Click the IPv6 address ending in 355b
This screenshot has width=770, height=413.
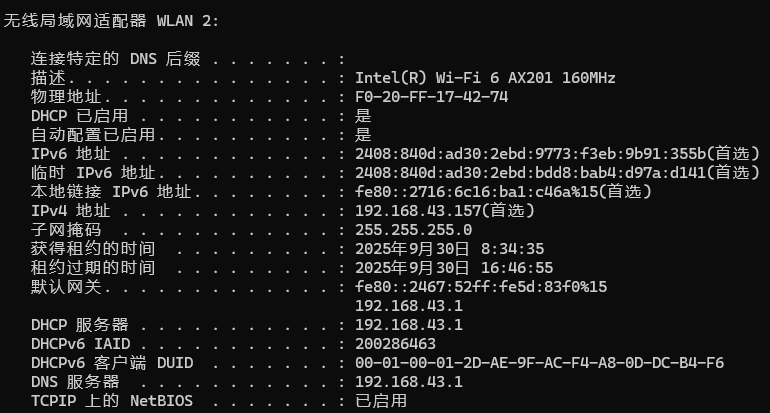point(530,153)
